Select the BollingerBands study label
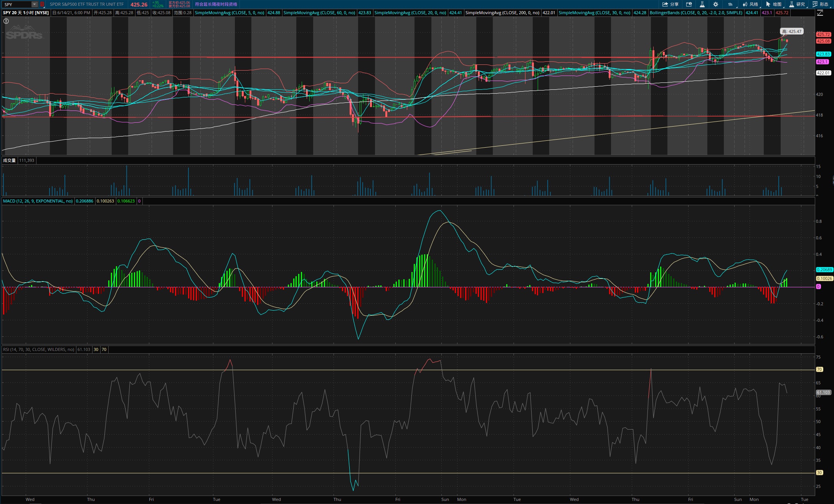This screenshot has width=834, height=504. pyautogui.click(x=696, y=13)
